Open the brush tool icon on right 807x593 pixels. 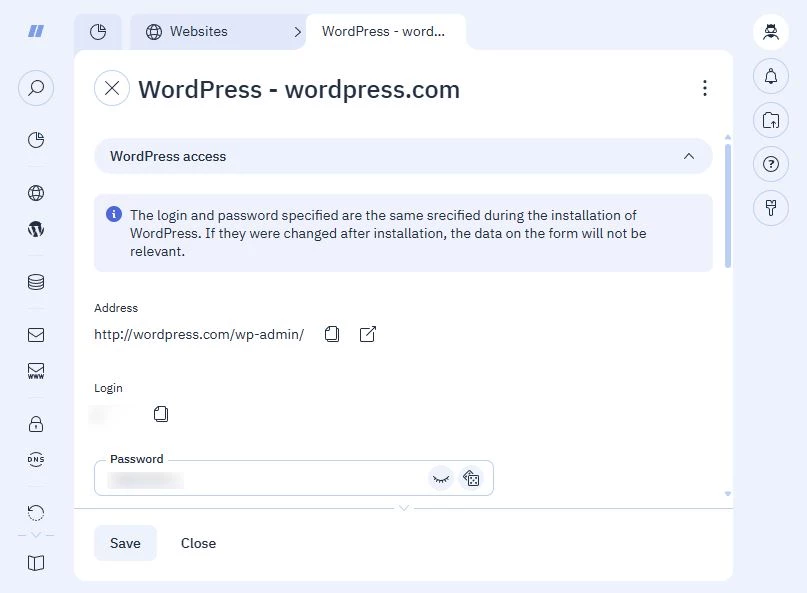click(x=771, y=208)
